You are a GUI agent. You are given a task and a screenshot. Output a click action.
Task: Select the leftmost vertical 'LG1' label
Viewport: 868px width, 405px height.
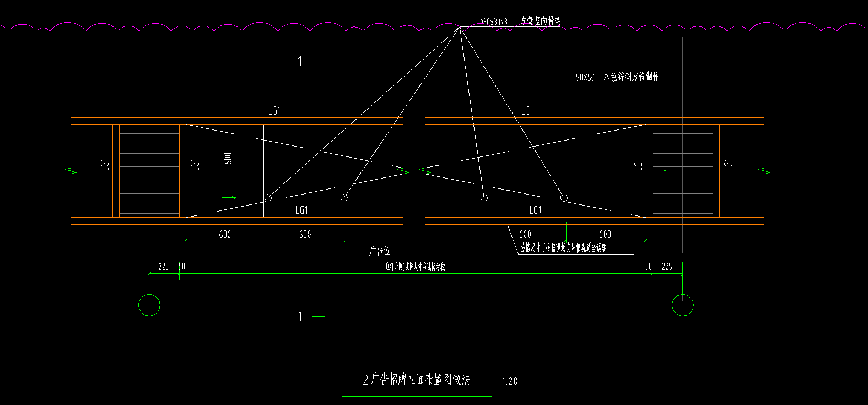(105, 164)
